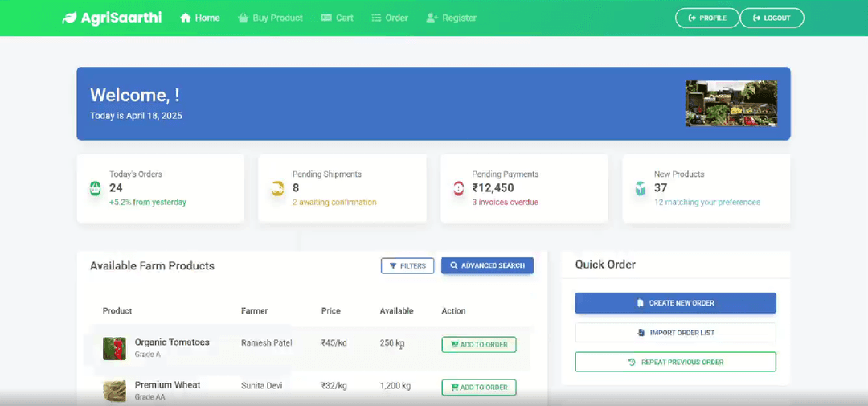Open the Register nav item
Image resolution: width=868 pixels, height=406 pixels.
tap(451, 18)
